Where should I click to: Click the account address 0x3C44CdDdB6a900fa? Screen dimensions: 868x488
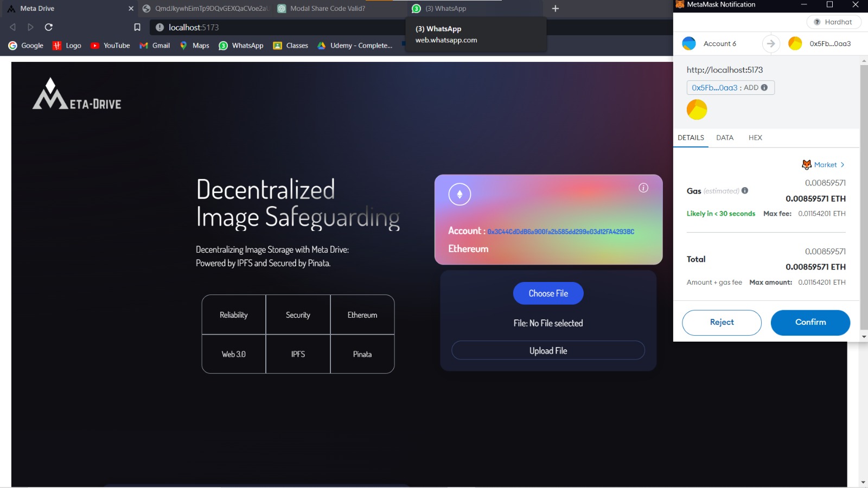pos(561,232)
